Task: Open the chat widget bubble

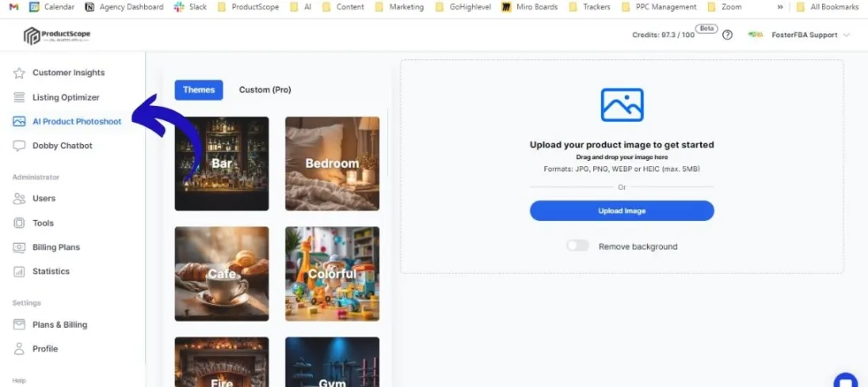Action: point(846,381)
